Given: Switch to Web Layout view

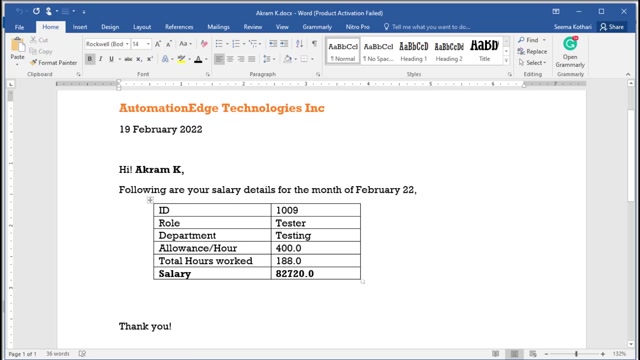Looking at the screenshot, I should click(x=533, y=353).
